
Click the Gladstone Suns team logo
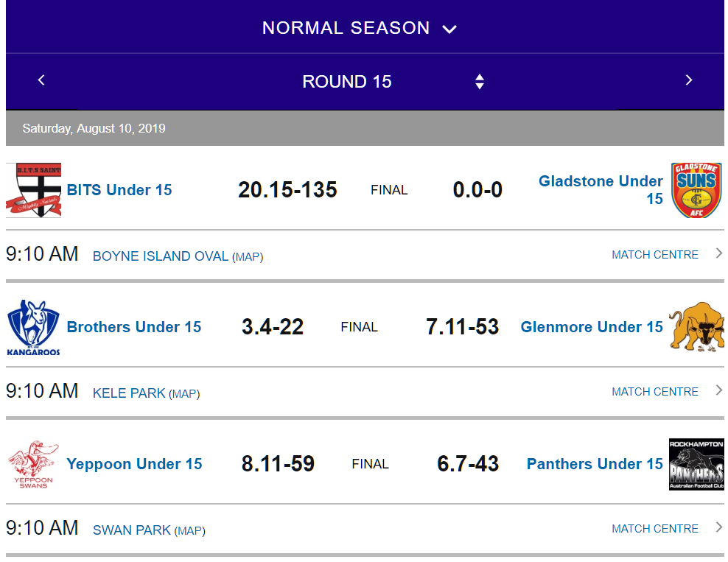point(696,190)
